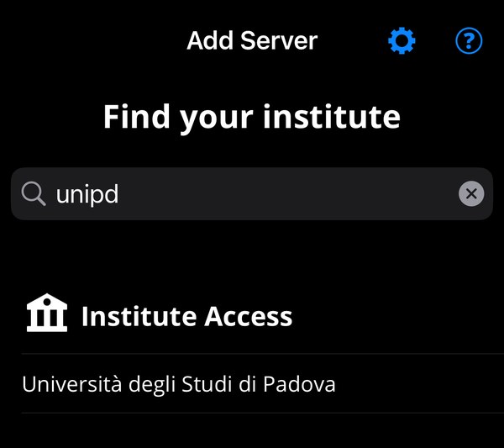Click the "Institute Access" section header
This screenshot has width=504, height=448.
click(x=186, y=316)
